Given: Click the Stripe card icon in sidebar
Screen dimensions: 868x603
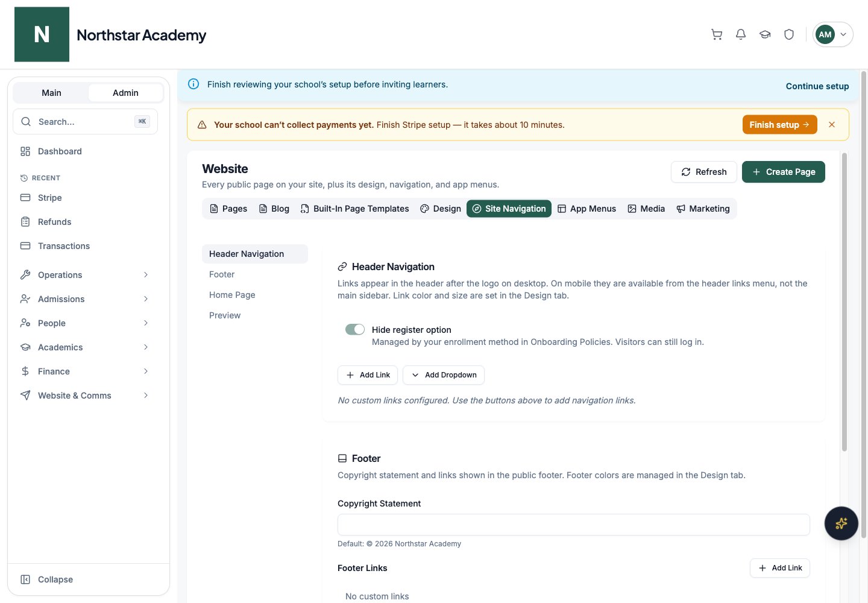Looking at the screenshot, I should (x=25, y=198).
